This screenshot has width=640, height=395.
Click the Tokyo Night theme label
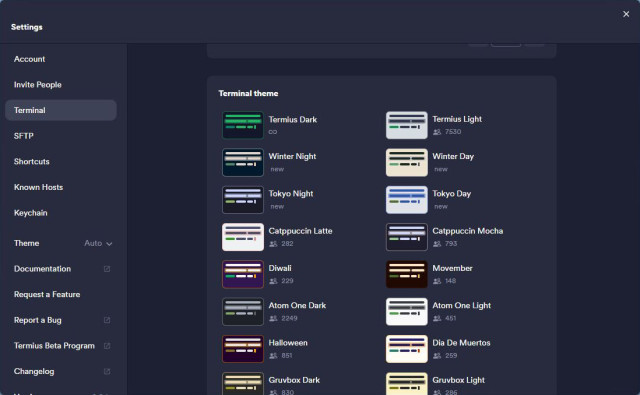coord(291,194)
